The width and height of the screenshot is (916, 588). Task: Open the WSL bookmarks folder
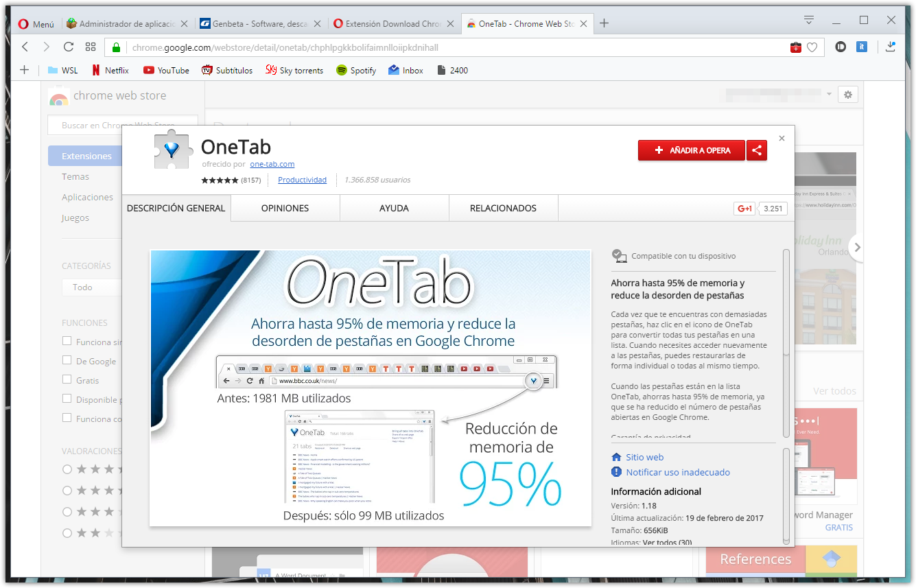click(x=62, y=70)
